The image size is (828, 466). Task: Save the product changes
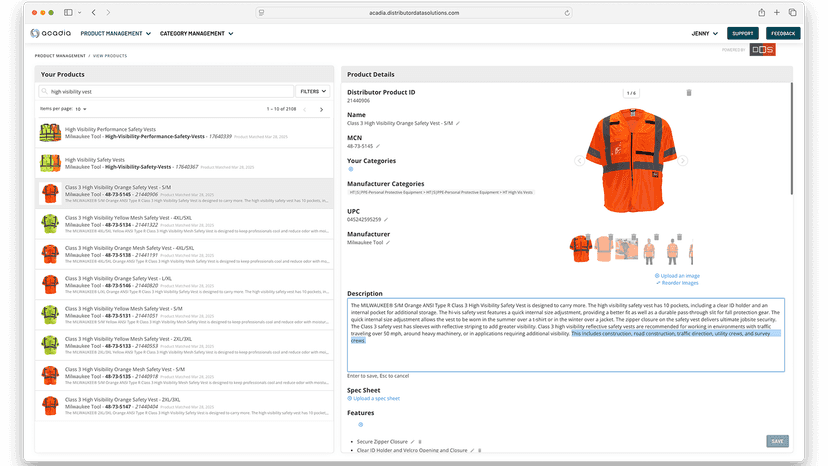(x=777, y=441)
